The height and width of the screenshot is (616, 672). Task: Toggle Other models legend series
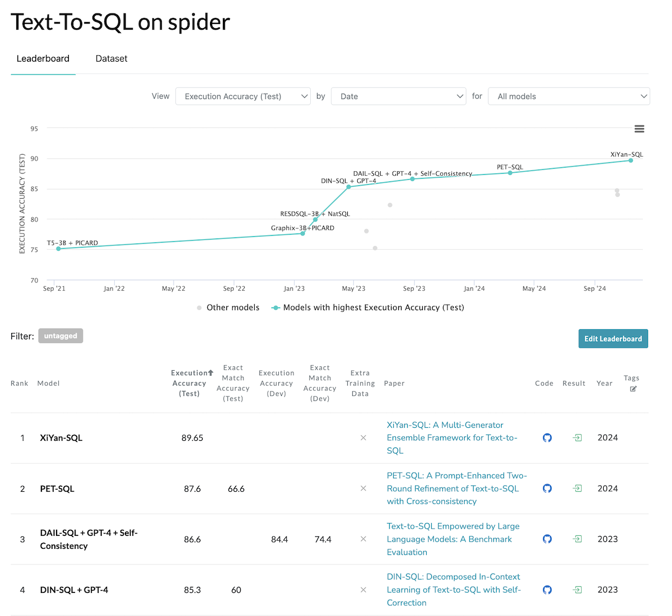pyautogui.click(x=228, y=307)
